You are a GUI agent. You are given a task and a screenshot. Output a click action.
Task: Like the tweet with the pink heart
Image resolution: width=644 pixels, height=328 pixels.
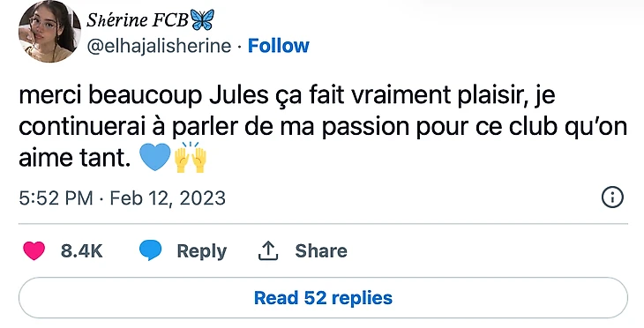tap(34, 250)
